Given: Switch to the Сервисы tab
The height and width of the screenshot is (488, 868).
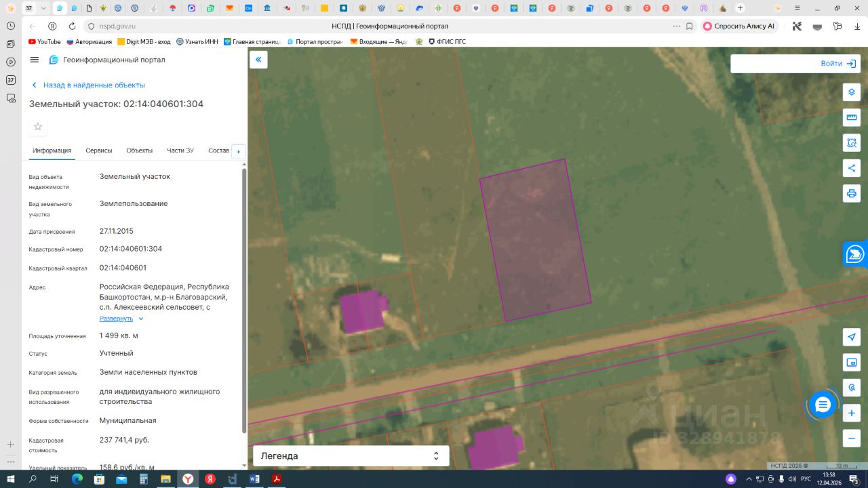Looking at the screenshot, I should [x=99, y=150].
